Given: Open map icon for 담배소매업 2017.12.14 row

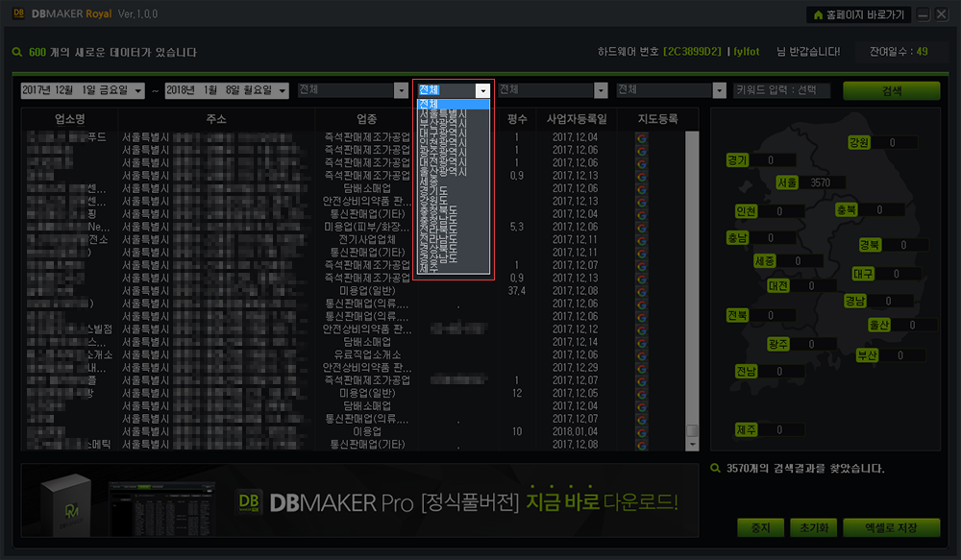Looking at the screenshot, I should pos(642,343).
